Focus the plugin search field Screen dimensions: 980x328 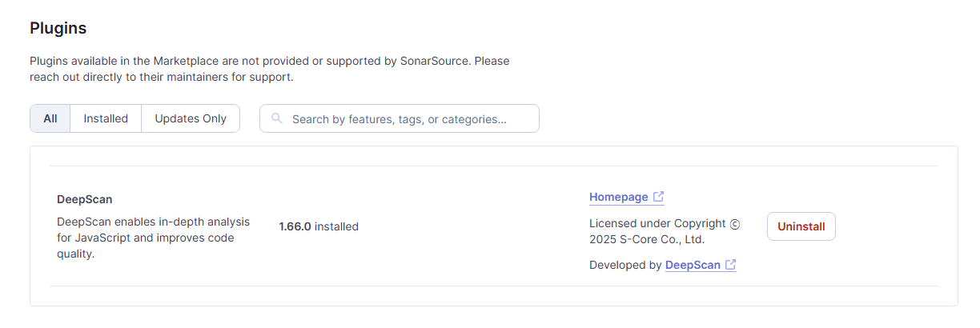click(400, 118)
